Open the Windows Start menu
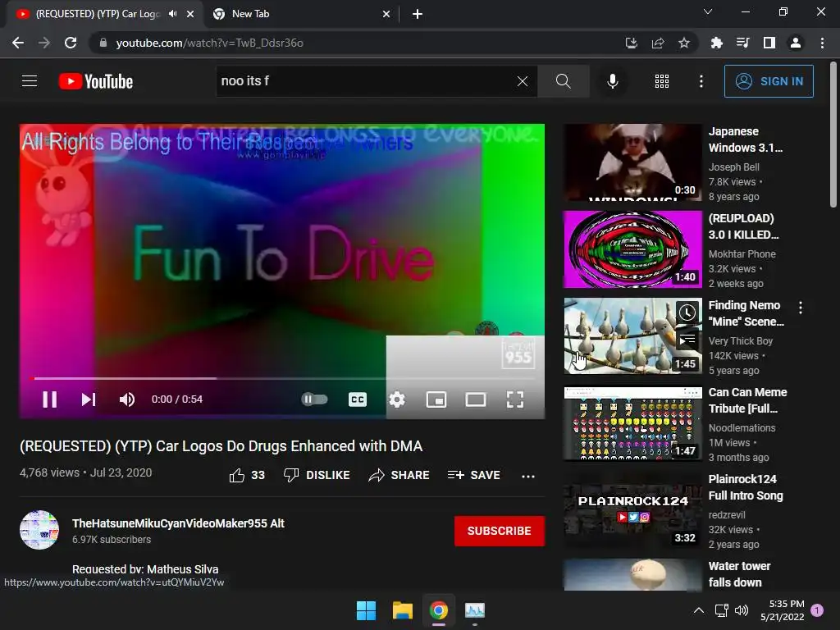 367,610
